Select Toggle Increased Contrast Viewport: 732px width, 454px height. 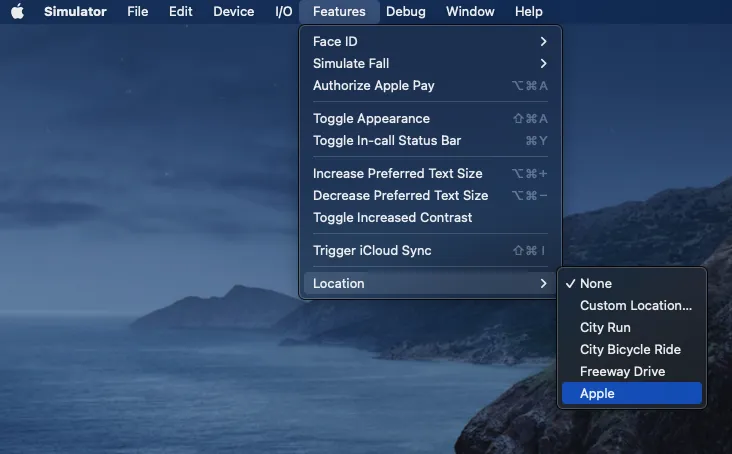point(430,217)
